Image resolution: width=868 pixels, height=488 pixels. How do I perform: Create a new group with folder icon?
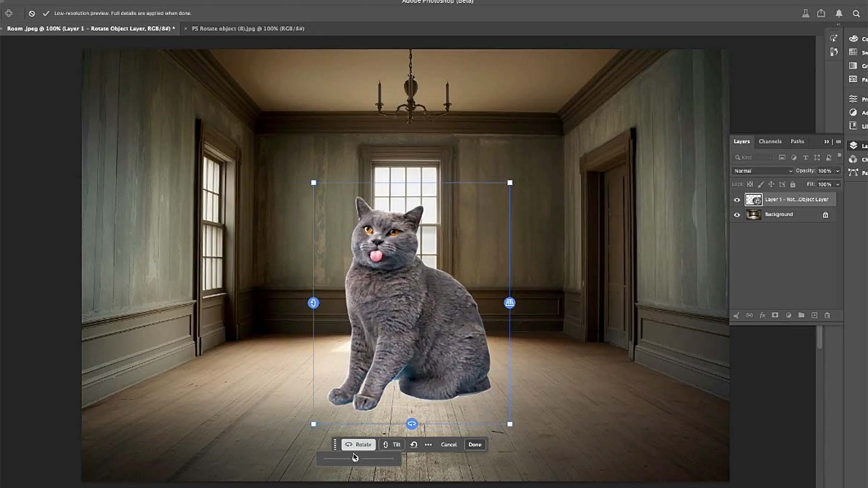tap(801, 315)
